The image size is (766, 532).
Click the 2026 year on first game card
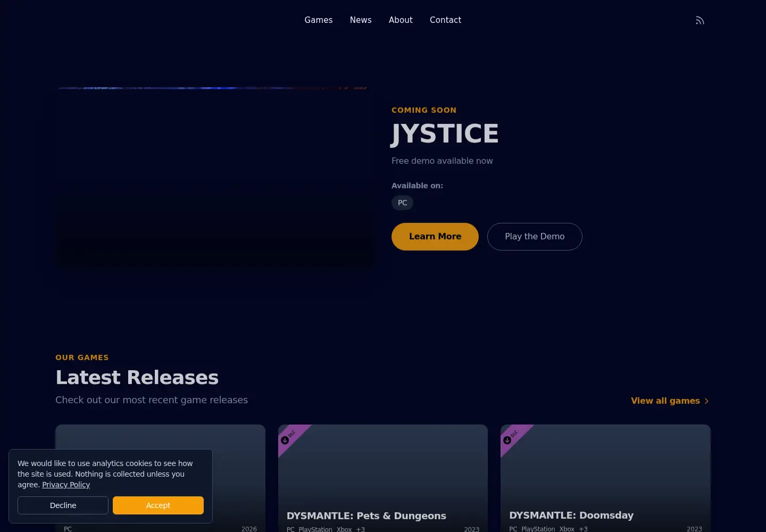coord(249,529)
